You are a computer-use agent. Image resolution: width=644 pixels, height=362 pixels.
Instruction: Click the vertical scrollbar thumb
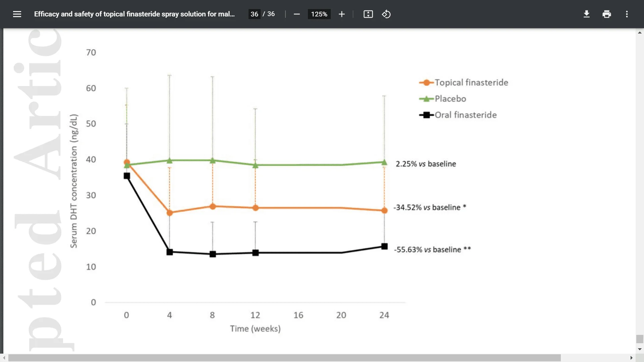640,339
